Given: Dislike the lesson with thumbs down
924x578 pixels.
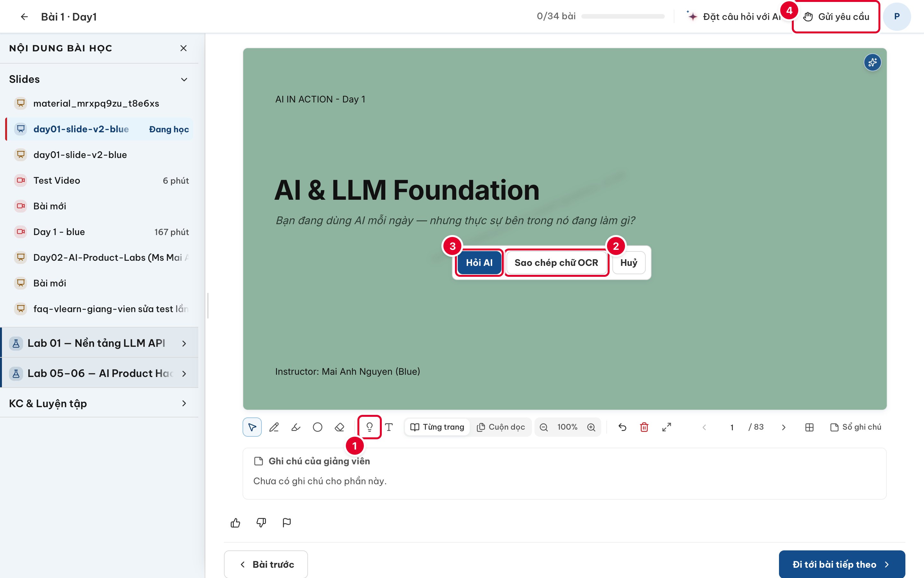Looking at the screenshot, I should pyautogui.click(x=261, y=522).
